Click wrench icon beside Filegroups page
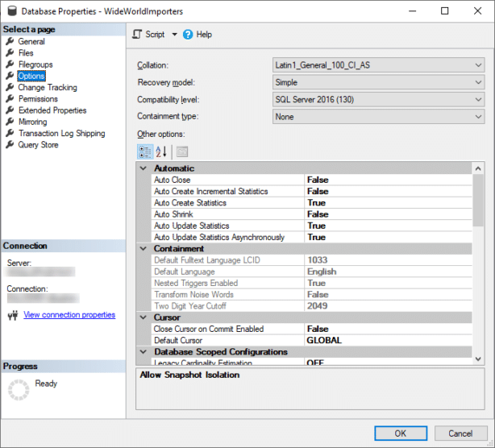Image resolution: width=495 pixels, height=448 pixels. (x=10, y=64)
